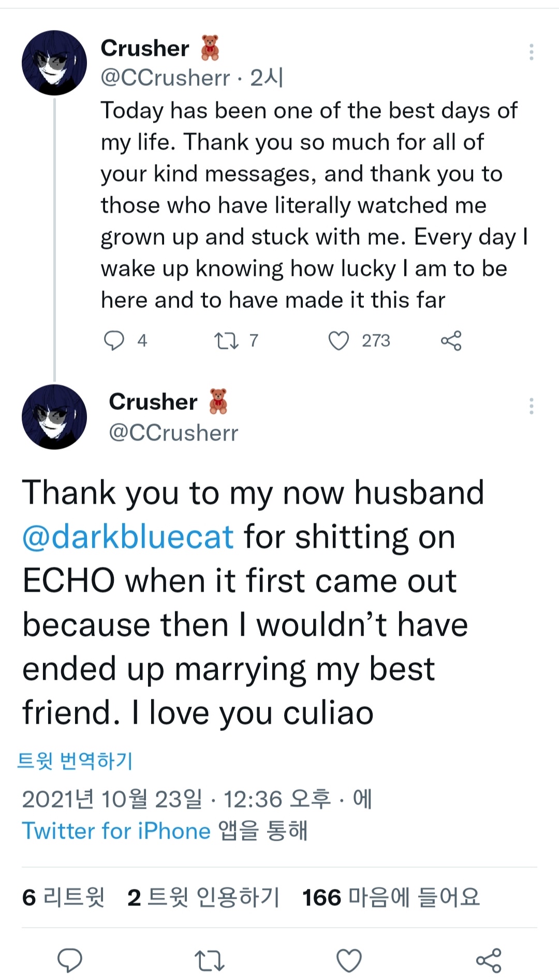Share the main tweet at bottom
This screenshot has width=559, height=980.
(x=489, y=960)
